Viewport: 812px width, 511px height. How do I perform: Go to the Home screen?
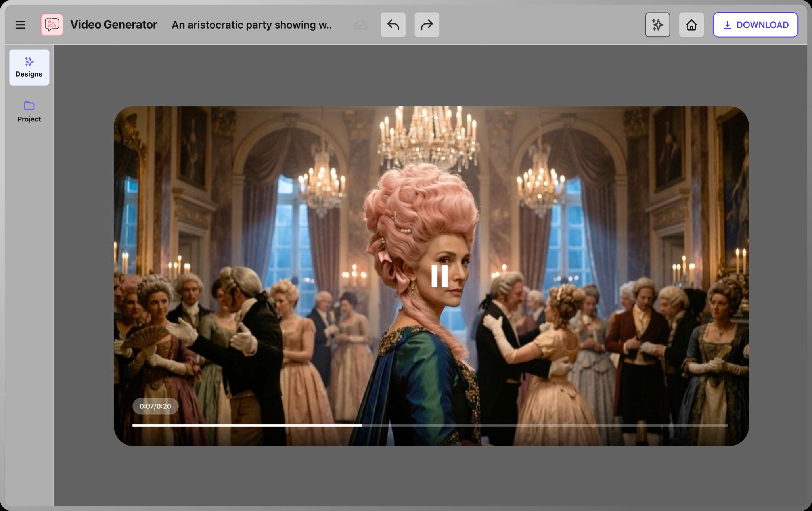pos(691,25)
